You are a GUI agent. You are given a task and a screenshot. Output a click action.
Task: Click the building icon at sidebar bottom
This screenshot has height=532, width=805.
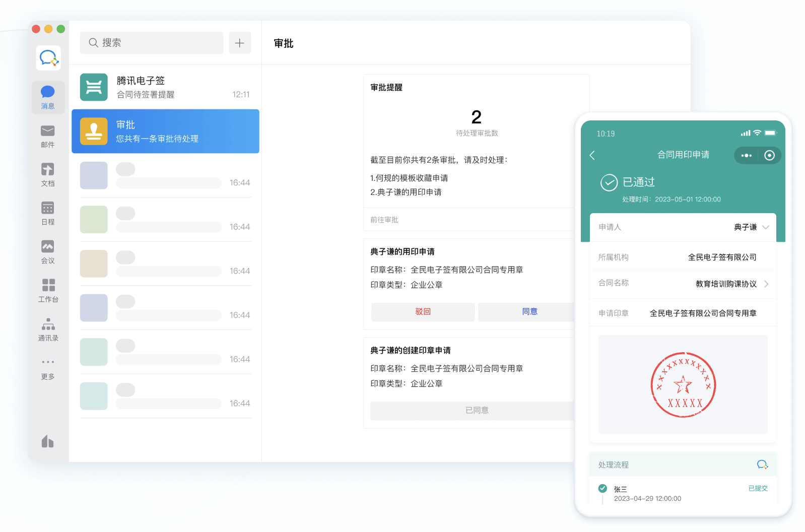[x=48, y=441]
